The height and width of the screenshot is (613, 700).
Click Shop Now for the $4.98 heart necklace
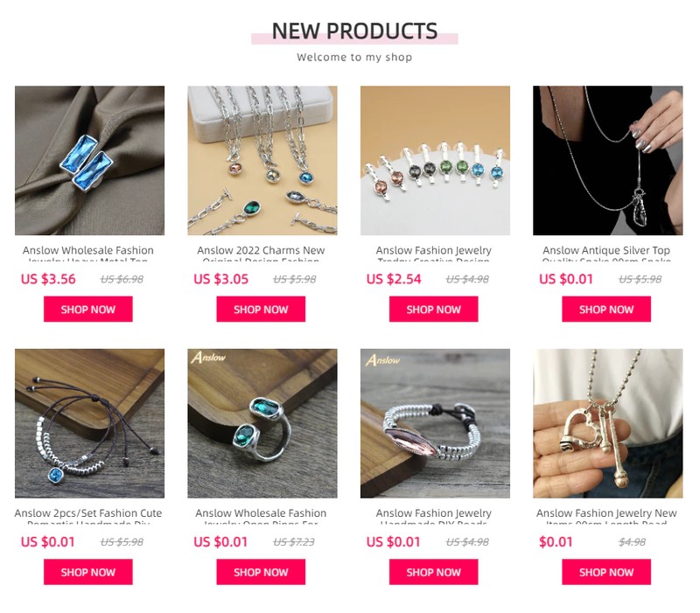pyautogui.click(x=606, y=572)
